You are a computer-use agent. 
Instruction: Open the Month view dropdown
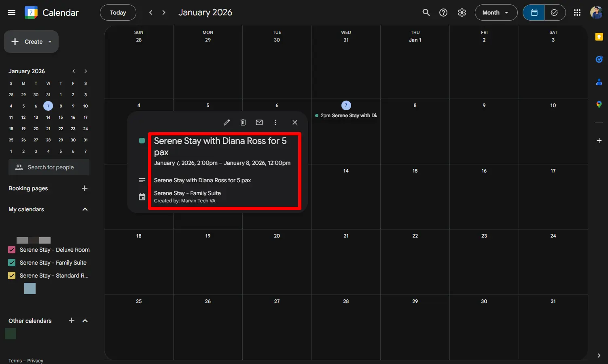496,13
